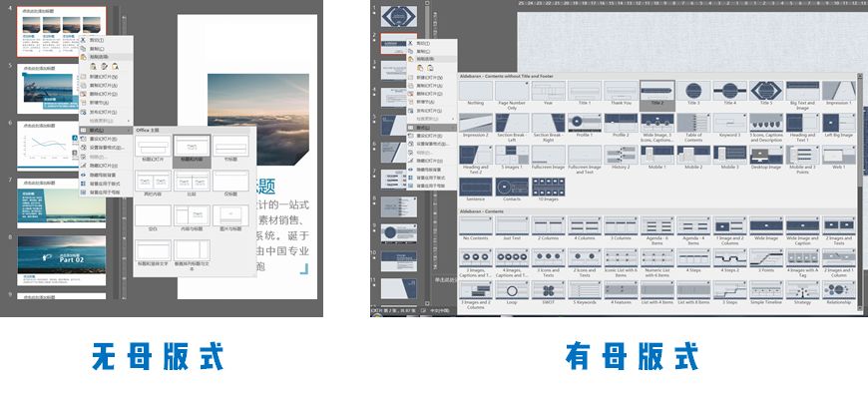Apply the Web 1 layout
The width and height of the screenshot is (868, 395).
(839, 158)
